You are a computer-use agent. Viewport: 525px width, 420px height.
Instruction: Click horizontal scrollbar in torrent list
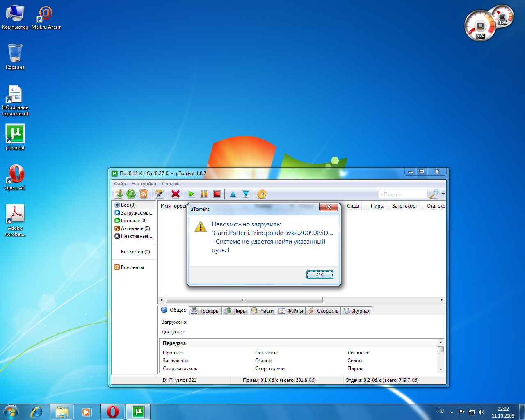click(244, 300)
